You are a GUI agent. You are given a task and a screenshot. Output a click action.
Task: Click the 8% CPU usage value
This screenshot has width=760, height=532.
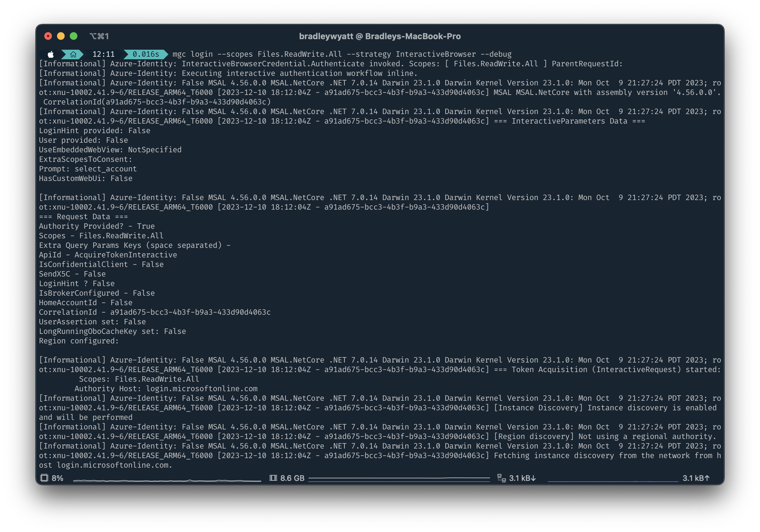coord(57,478)
